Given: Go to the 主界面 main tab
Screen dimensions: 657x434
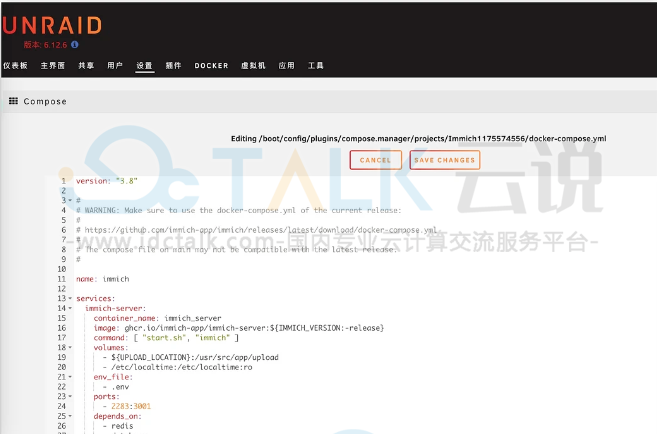Looking at the screenshot, I should [x=53, y=65].
